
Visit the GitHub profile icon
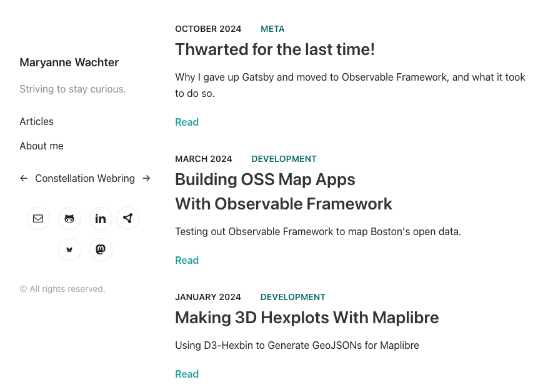69,218
